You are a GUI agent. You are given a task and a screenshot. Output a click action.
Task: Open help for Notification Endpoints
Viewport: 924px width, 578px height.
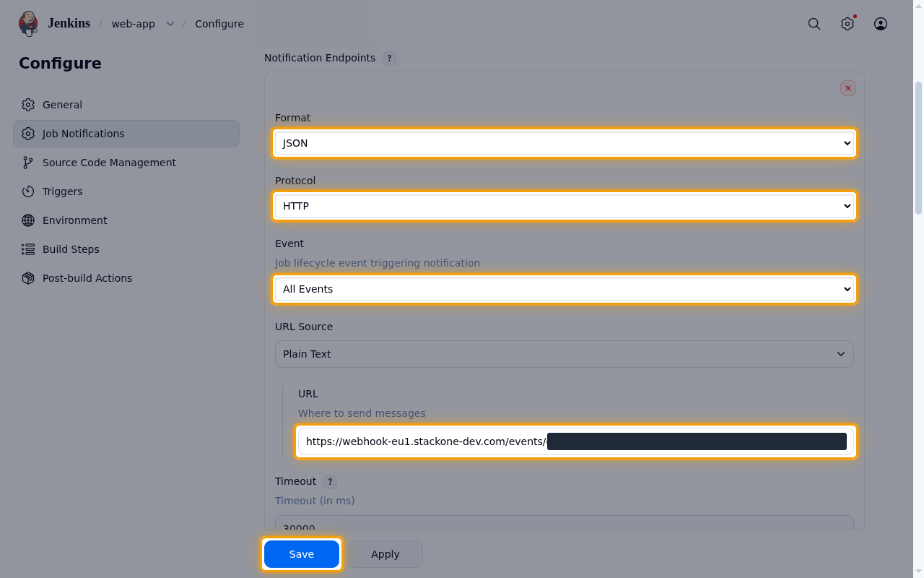pyautogui.click(x=389, y=59)
